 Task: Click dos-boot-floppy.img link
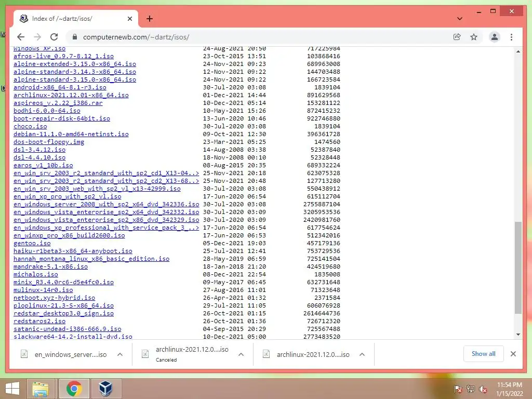click(x=49, y=142)
